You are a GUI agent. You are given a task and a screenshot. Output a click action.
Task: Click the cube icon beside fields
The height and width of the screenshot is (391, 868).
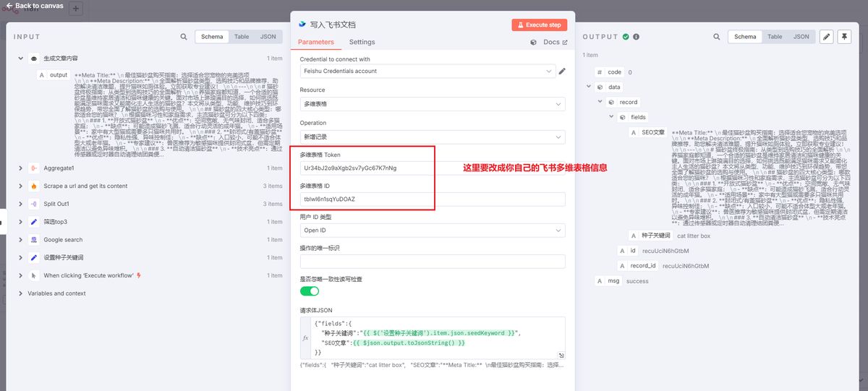623,117
